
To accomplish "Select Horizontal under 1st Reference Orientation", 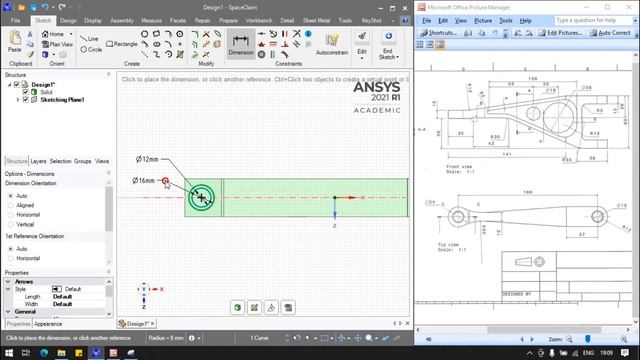I will coord(11,258).
